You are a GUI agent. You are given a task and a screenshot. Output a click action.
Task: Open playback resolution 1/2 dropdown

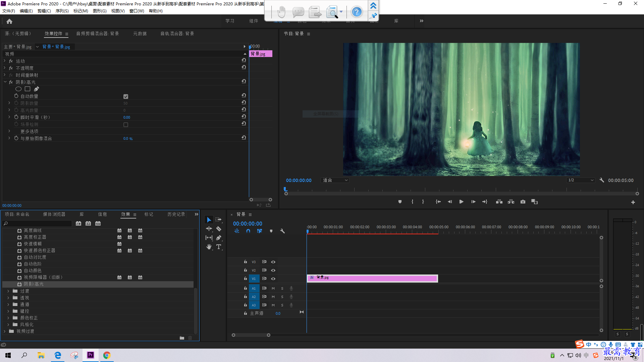pyautogui.click(x=581, y=180)
